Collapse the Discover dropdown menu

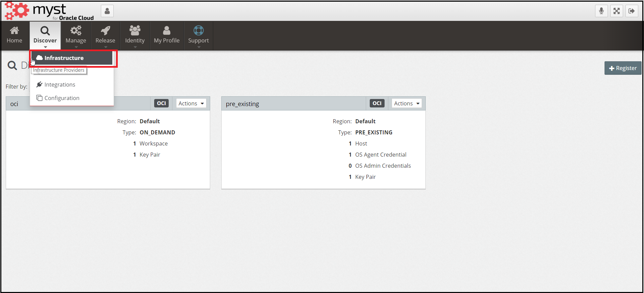point(45,35)
